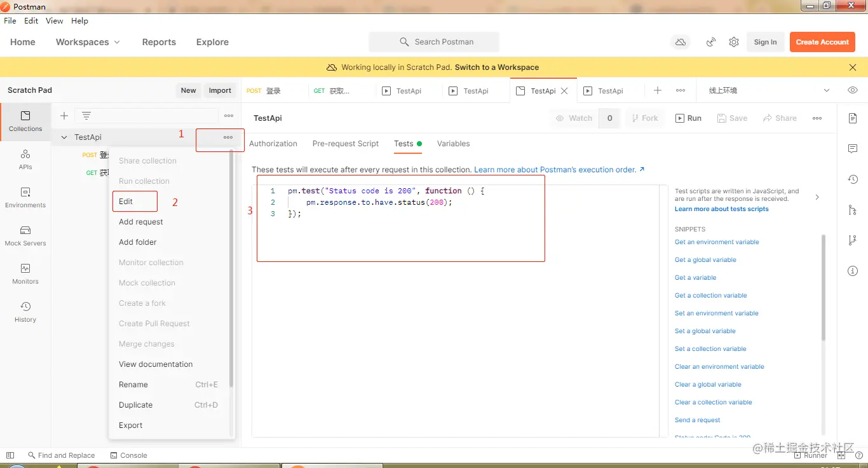Viewport: 868px width, 468px height.
Task: Choose Rename from the context menu
Action: 169,385
